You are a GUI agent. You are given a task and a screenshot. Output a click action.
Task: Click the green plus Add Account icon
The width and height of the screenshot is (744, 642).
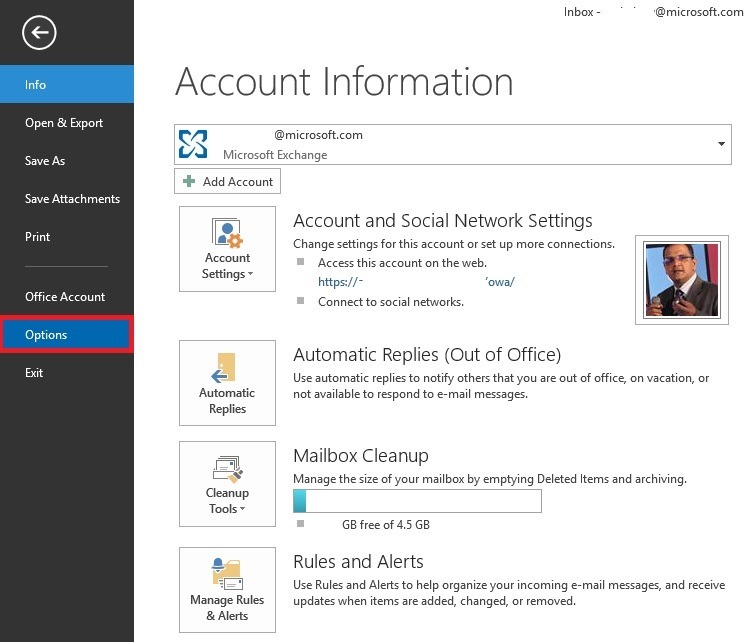tap(189, 181)
